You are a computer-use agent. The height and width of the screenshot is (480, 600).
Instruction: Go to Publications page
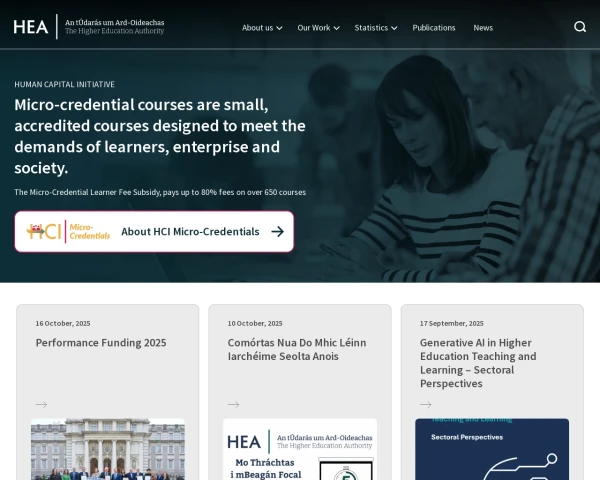point(434,28)
